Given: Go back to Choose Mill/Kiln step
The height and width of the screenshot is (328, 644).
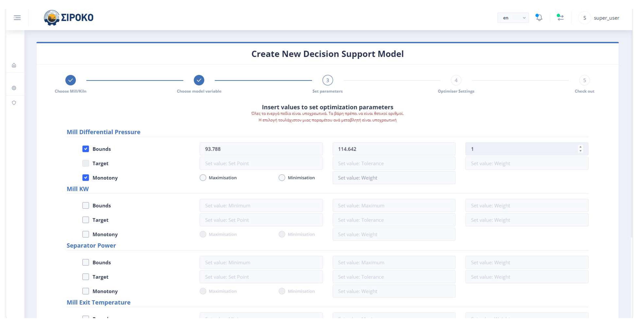Looking at the screenshot, I should pos(71,80).
